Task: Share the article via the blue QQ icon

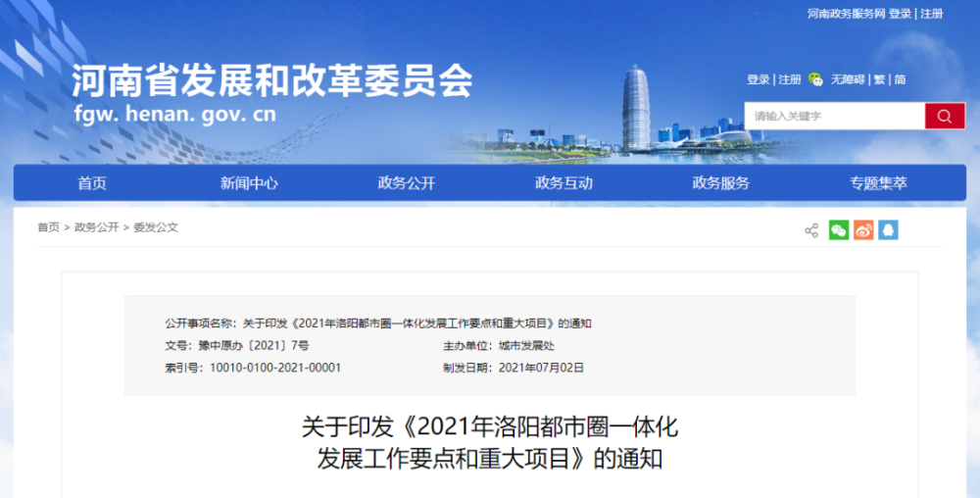Action: click(x=888, y=230)
